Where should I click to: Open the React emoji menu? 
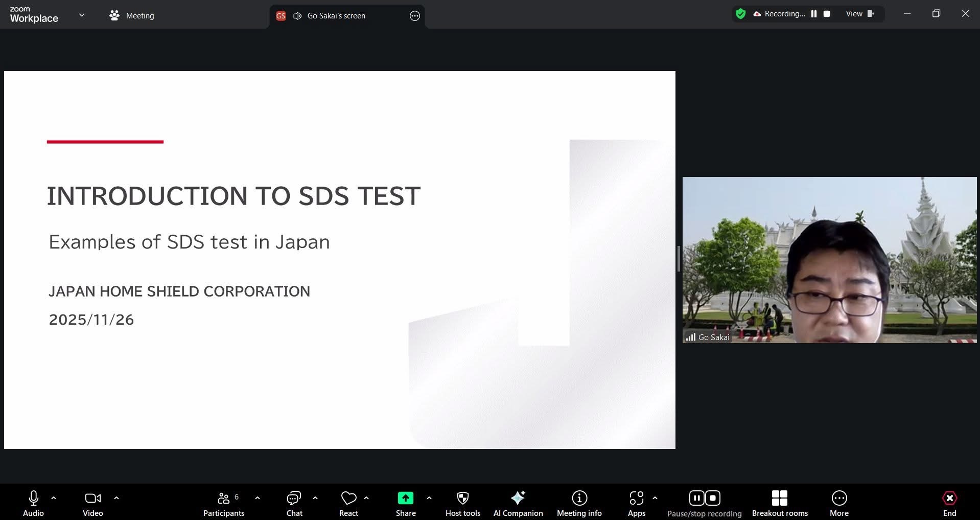pos(348,504)
